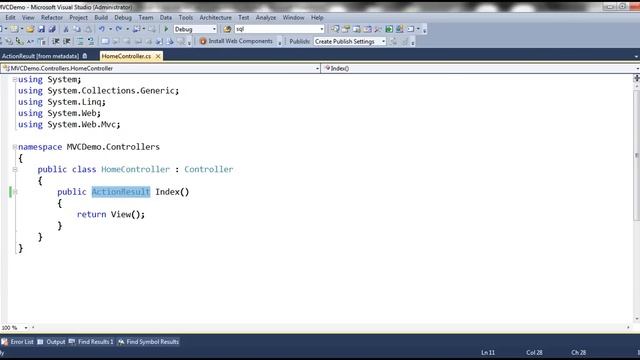Click the Navigate Backward icon
Screen dimensions: 640x360
tap(137, 29)
